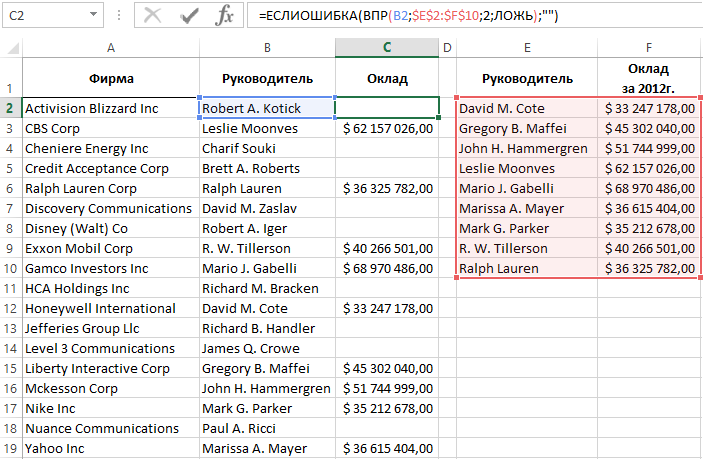This screenshot has width=703, height=459.
Task: Select cell containing Robert A. Kotick
Action: 266,108
